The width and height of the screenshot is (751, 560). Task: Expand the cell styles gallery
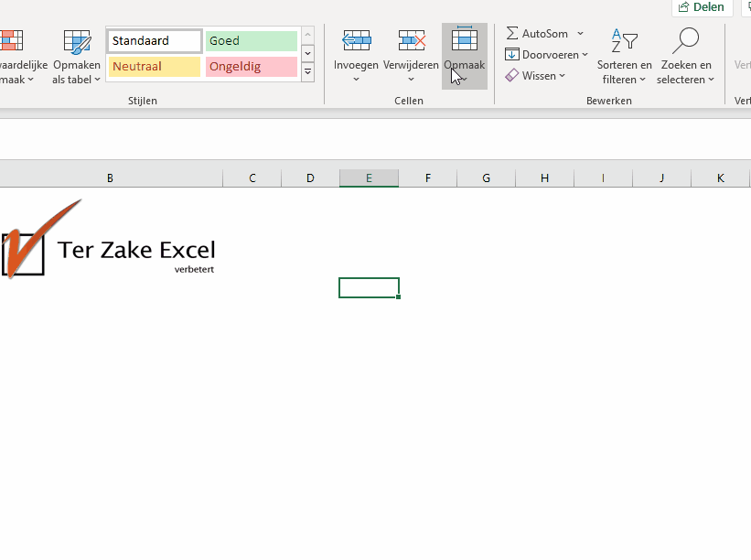[x=307, y=71]
